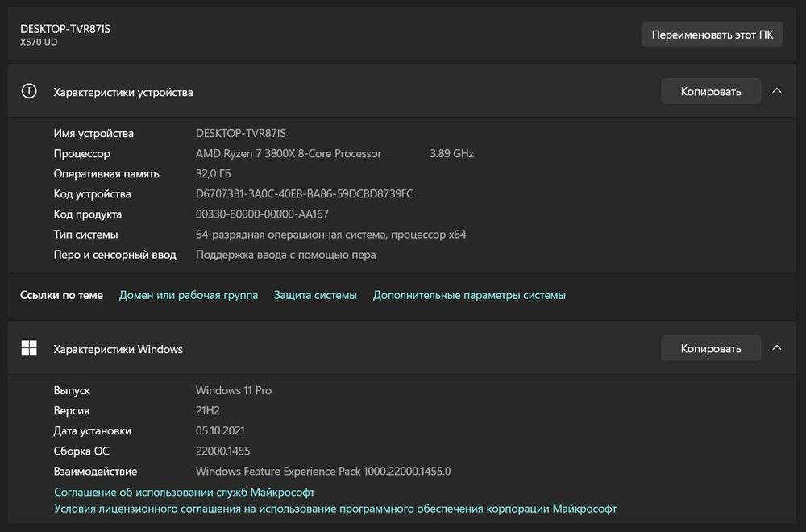Open the Защита системы link
806x532 pixels.
(x=315, y=295)
